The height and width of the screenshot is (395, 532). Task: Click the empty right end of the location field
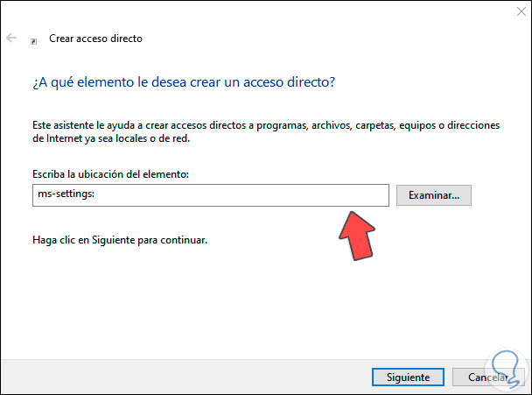pos(350,195)
